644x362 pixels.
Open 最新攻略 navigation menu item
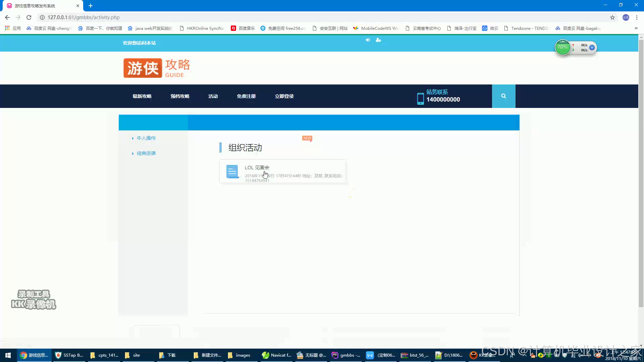(x=142, y=96)
